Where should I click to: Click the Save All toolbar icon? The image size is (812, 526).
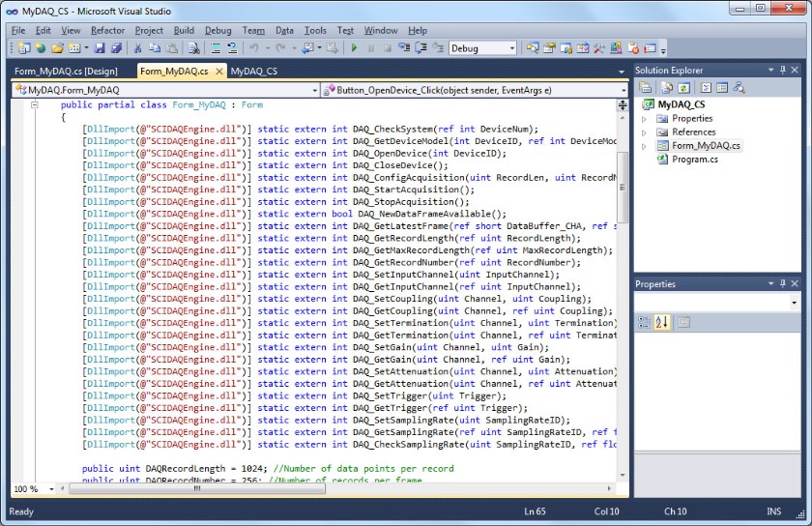click(117, 48)
